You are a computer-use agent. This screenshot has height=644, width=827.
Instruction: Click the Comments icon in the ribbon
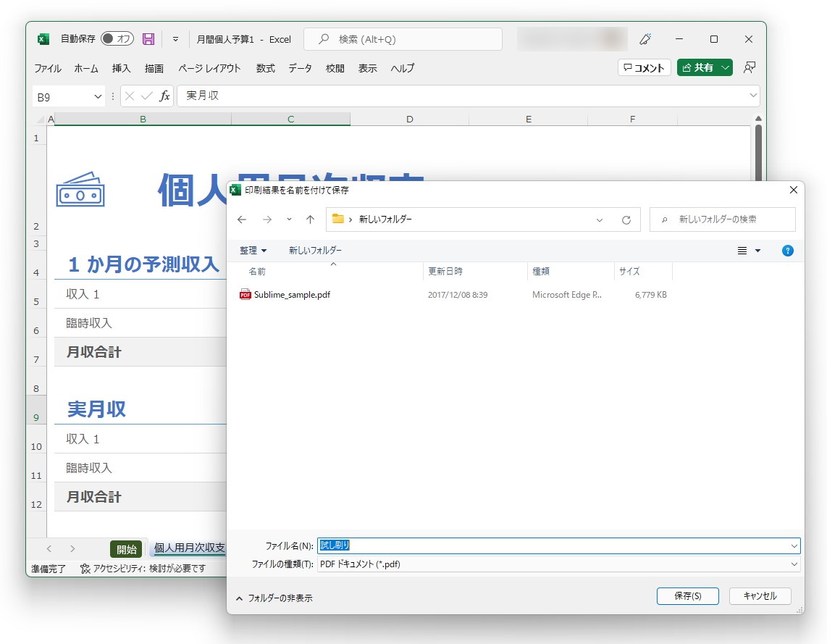point(643,67)
